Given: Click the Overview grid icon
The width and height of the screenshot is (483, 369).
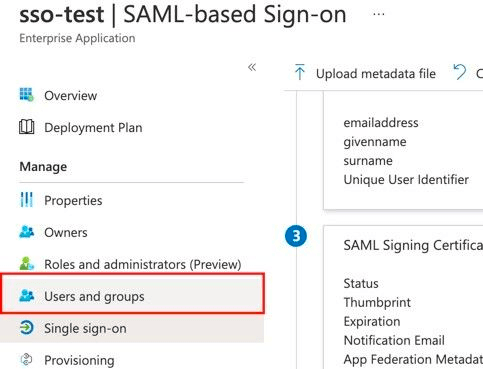Looking at the screenshot, I should click(27, 95).
